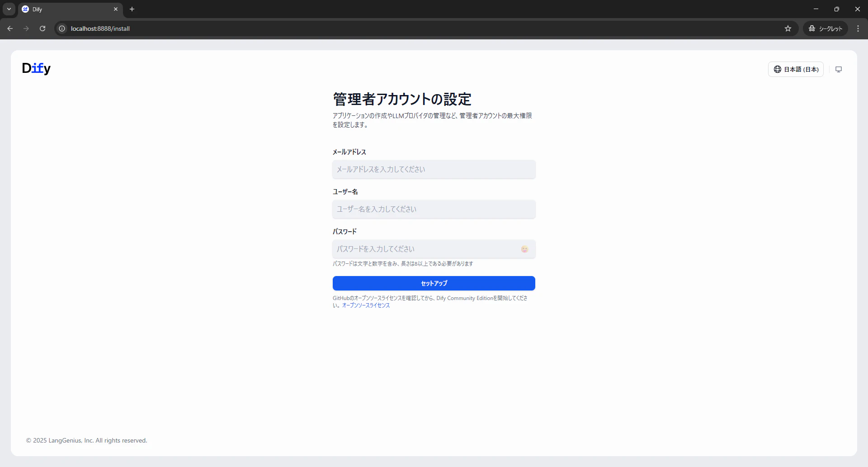868x467 pixels.
Task: Focus the メールアドレス input field
Action: (434, 169)
